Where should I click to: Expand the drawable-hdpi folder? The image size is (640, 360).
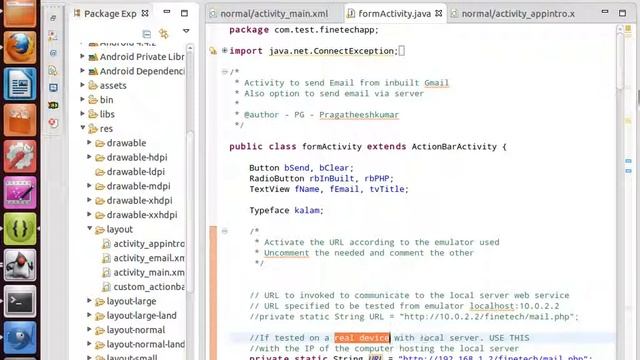coord(89,157)
